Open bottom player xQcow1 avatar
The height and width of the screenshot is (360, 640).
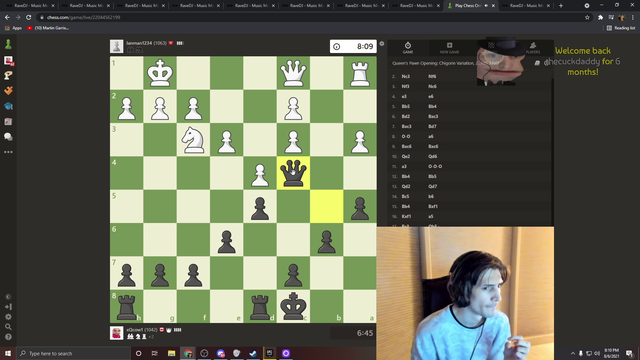[x=116, y=333]
